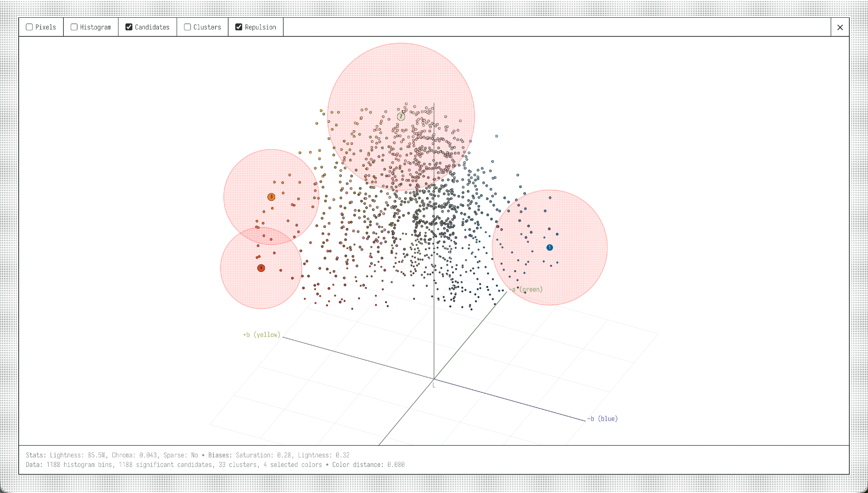Screen dimensions: 868x493
Task: Uncheck the Candidates checkbox
Action: tap(129, 27)
